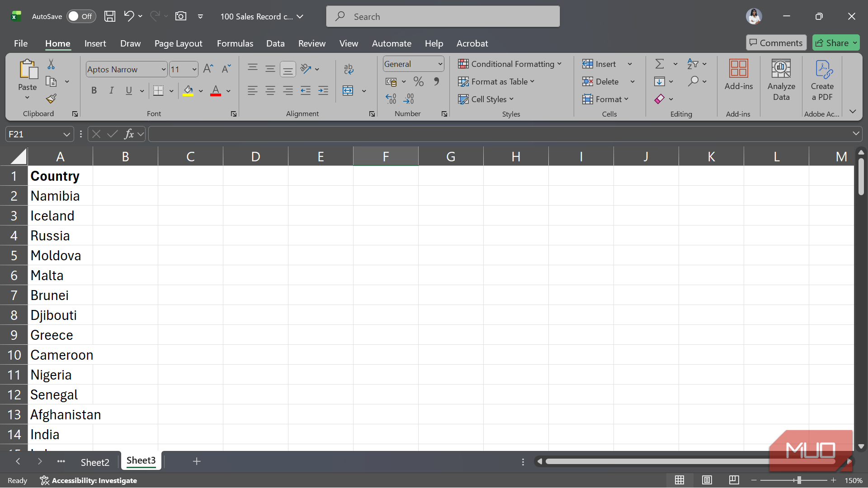Increase font size with the larger A icon
The width and height of the screenshot is (868, 488).
[208, 69]
